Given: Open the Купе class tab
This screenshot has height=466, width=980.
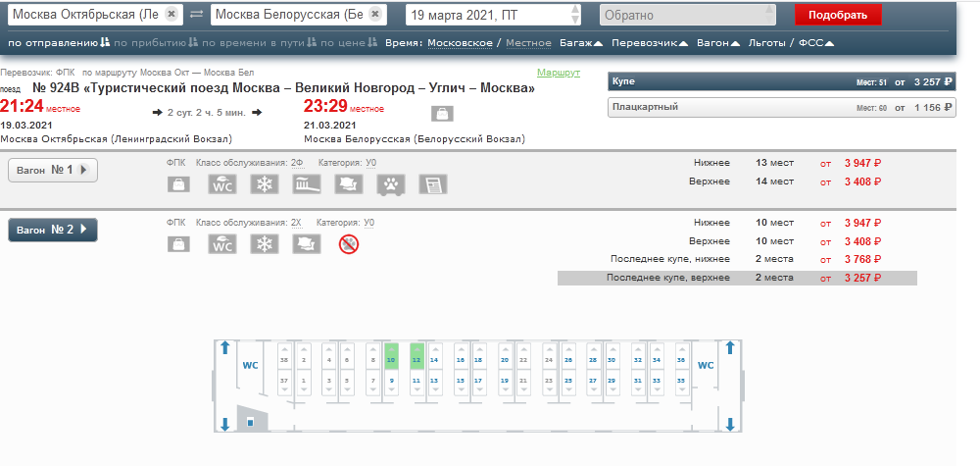Looking at the screenshot, I should point(781,81).
